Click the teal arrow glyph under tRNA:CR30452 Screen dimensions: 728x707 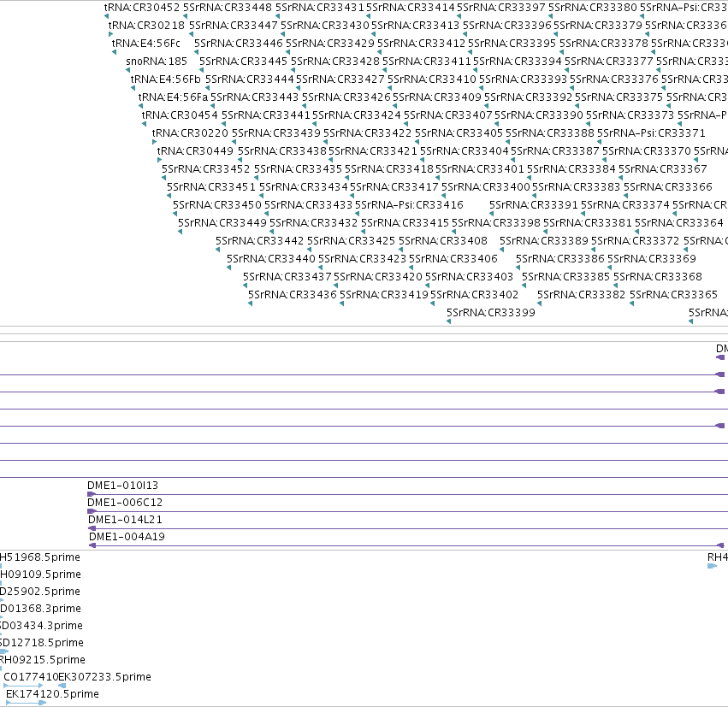(107, 16)
